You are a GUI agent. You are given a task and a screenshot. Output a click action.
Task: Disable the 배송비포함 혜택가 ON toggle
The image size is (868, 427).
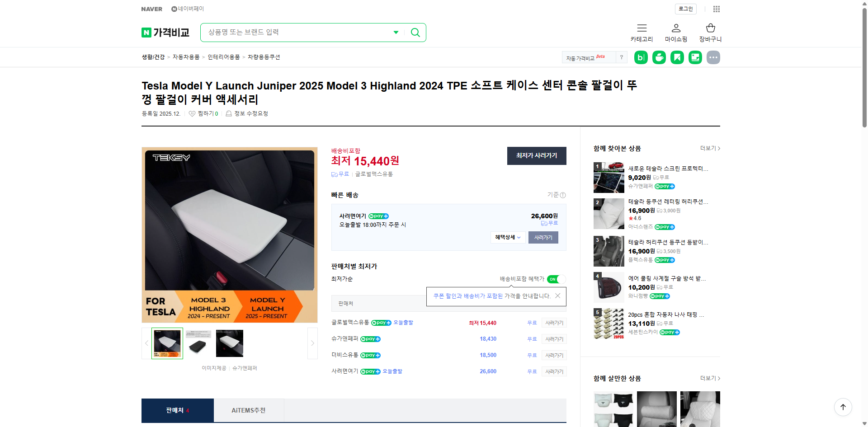click(555, 279)
